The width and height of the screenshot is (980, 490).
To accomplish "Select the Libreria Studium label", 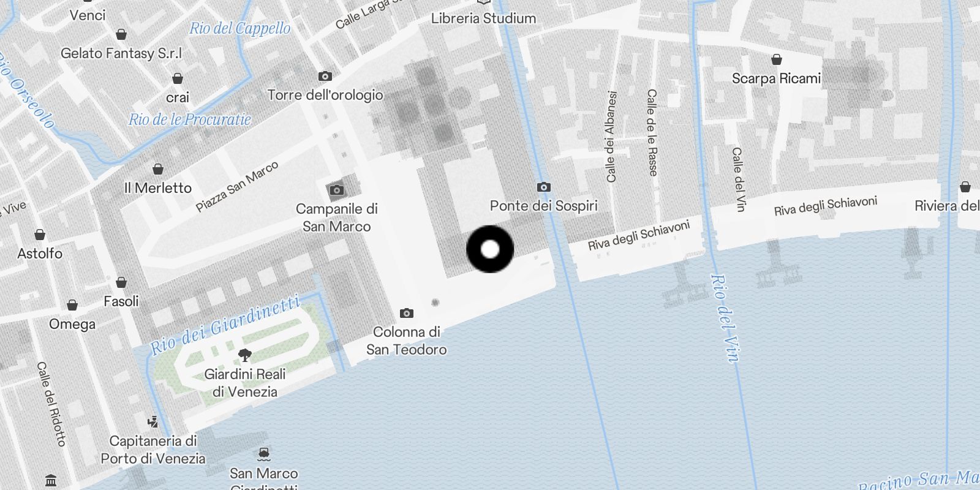I will click(x=483, y=18).
